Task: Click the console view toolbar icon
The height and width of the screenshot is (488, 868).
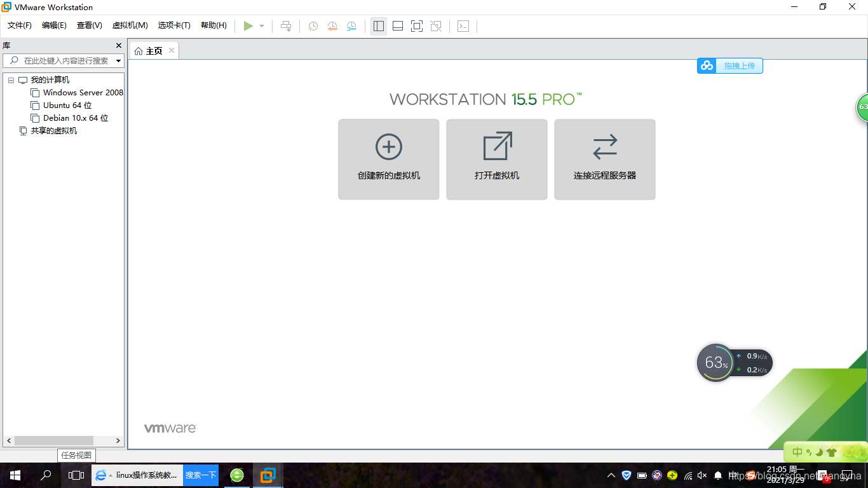Action: (463, 26)
